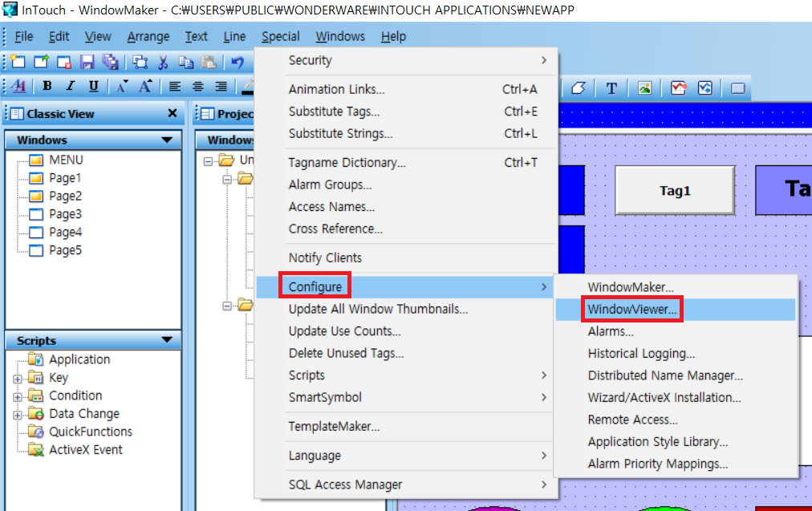Save the current window with floppy icon
812x511 pixels.
87,62
